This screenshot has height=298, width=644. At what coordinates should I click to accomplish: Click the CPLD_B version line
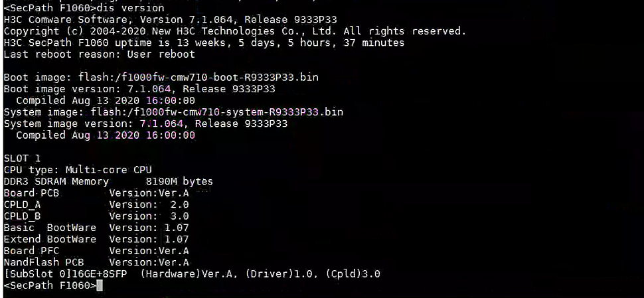(x=96, y=216)
